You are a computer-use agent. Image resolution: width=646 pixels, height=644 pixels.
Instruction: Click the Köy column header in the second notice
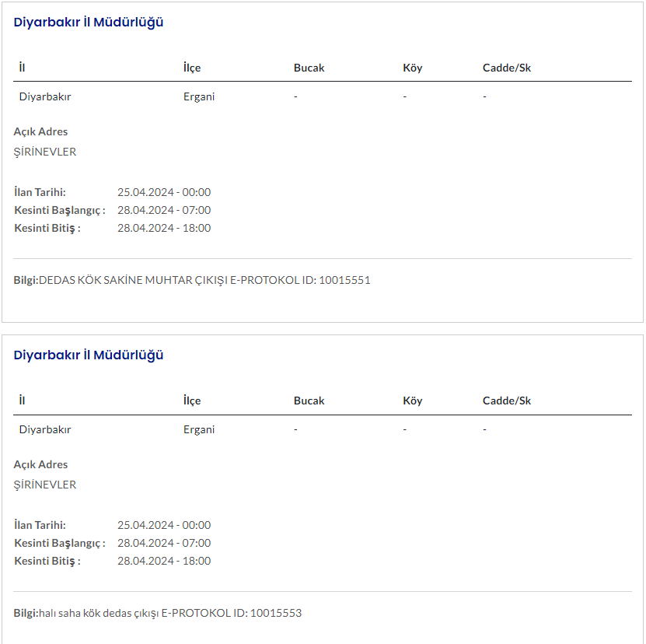(x=413, y=401)
